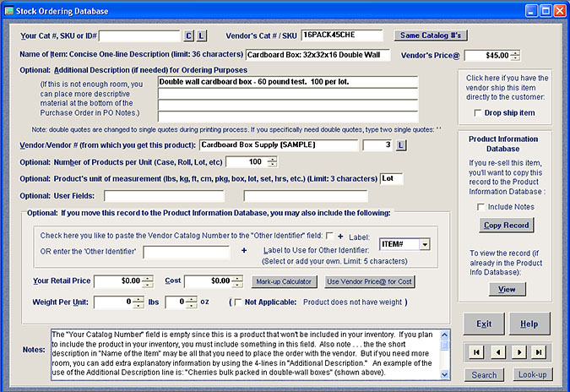
Task: Click the Cost amount field
Action: (x=209, y=281)
